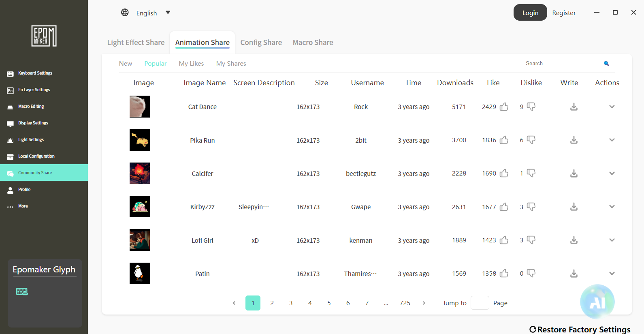Dislike the Pika Run animation

[x=531, y=140]
